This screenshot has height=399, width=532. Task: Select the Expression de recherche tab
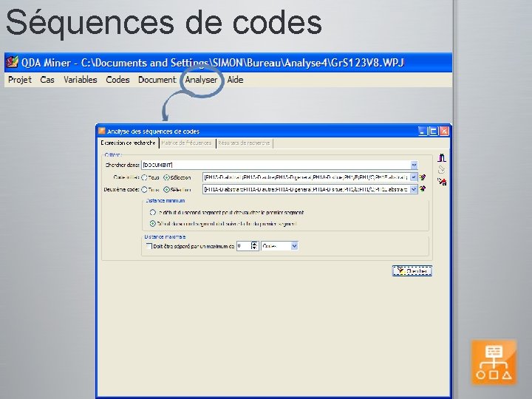click(128, 143)
